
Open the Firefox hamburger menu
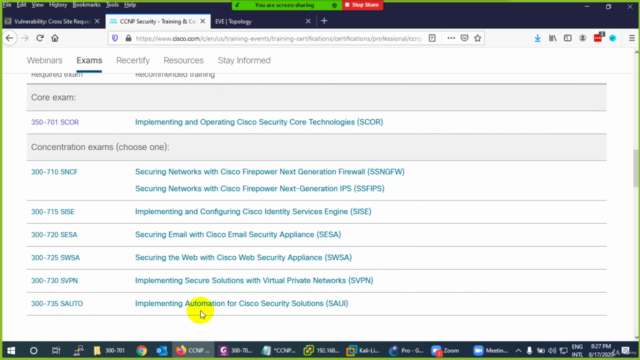tap(632, 38)
